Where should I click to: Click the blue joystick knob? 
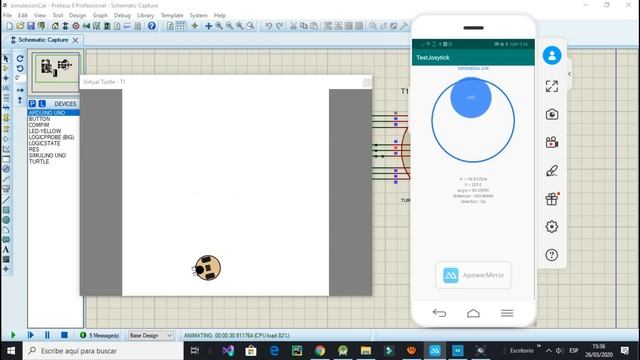tap(471, 98)
